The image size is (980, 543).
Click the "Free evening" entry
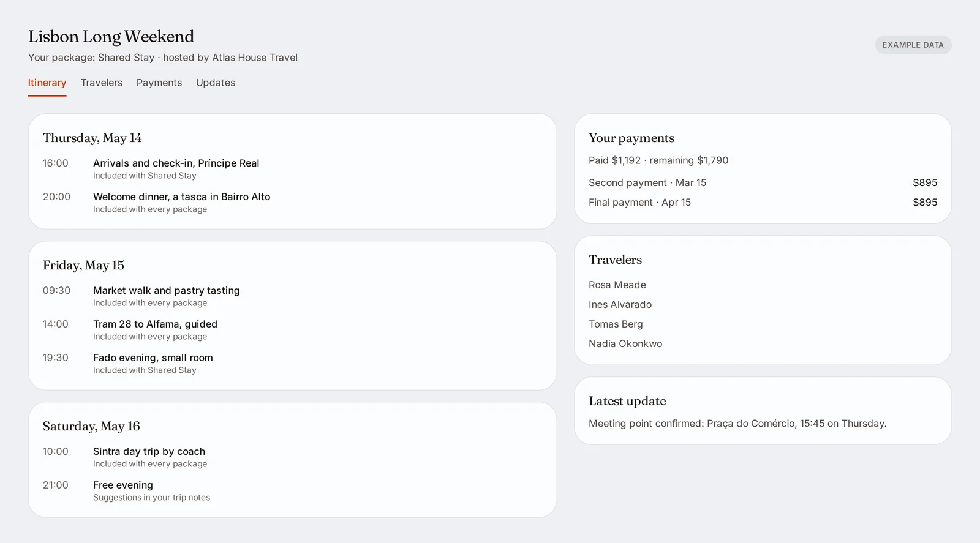tap(123, 485)
